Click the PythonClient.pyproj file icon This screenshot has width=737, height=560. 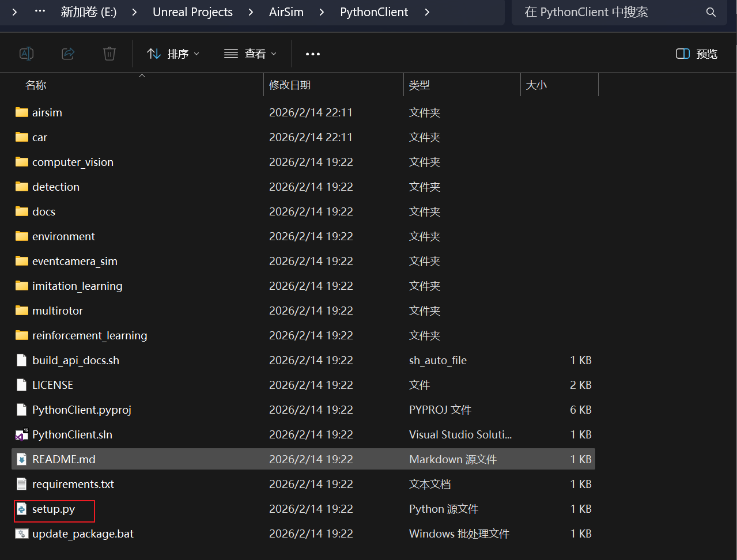point(22,410)
